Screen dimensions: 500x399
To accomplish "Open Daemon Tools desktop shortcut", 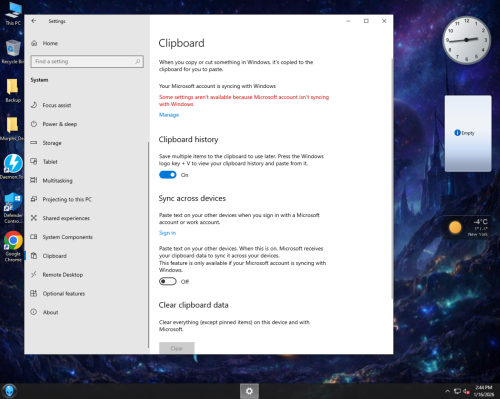I will point(13,167).
